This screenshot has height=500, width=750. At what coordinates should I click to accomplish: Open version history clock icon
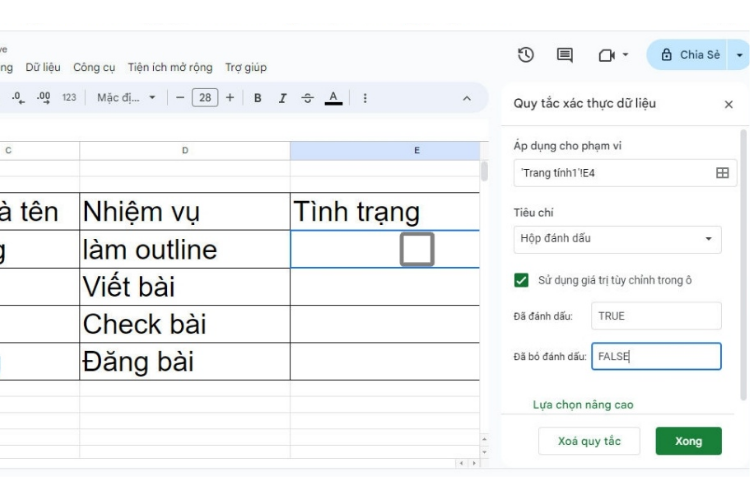tap(526, 55)
